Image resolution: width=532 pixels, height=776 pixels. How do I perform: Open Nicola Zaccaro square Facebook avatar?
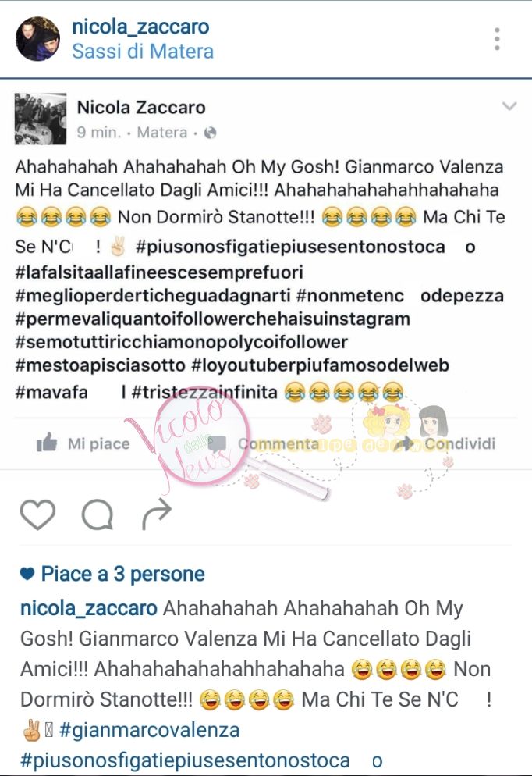pos(40,119)
